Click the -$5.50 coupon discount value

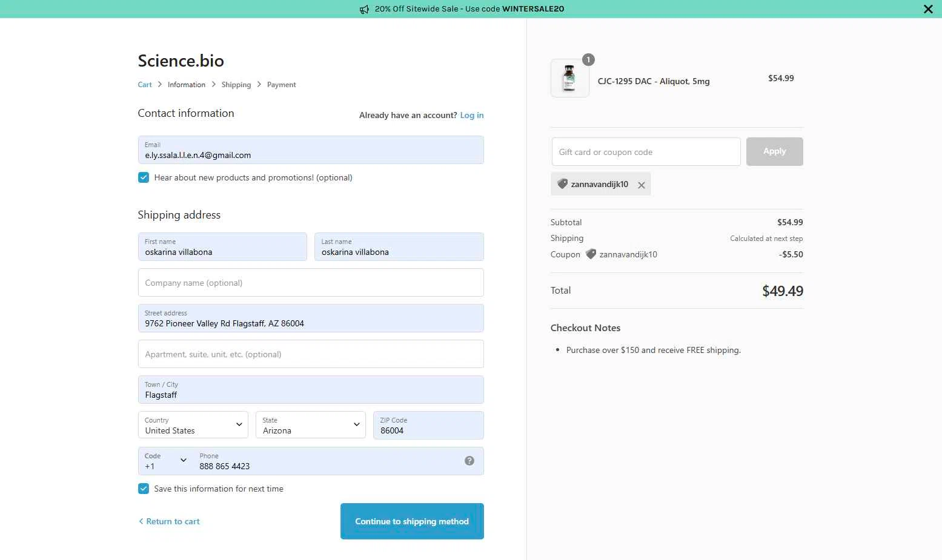coord(791,254)
